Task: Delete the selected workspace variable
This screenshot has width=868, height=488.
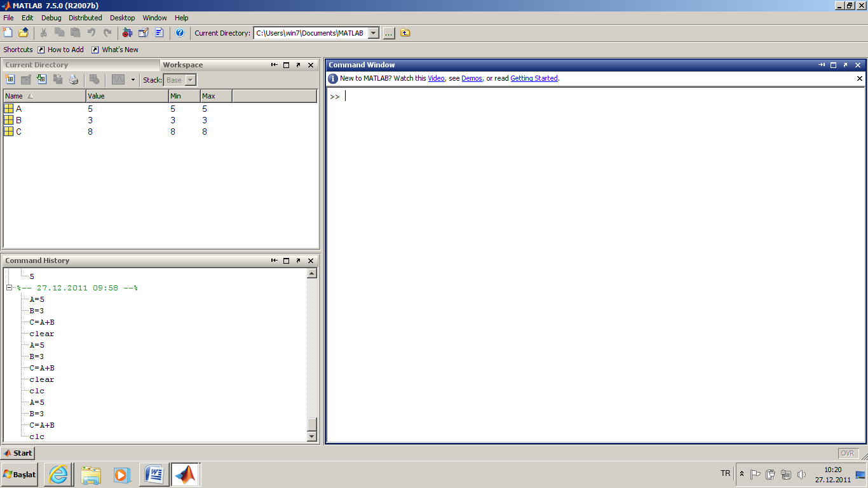Action: click(94, 79)
